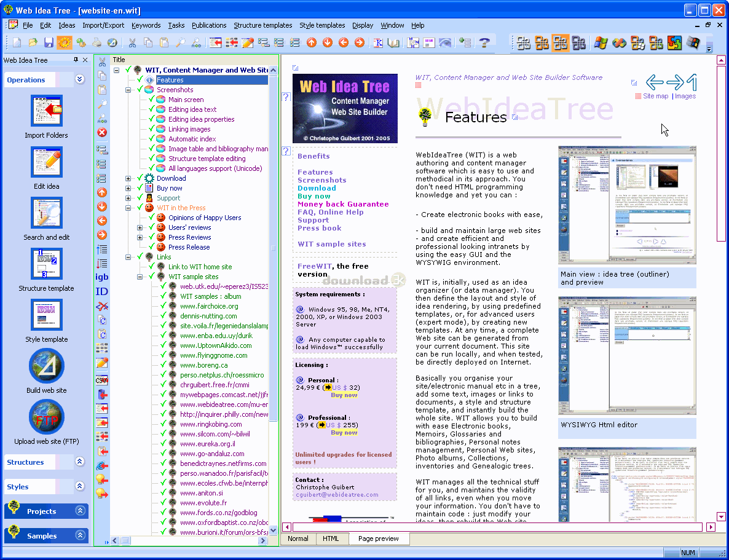729x560 pixels.
Task: Click the Import Folders icon
Action: [x=47, y=111]
